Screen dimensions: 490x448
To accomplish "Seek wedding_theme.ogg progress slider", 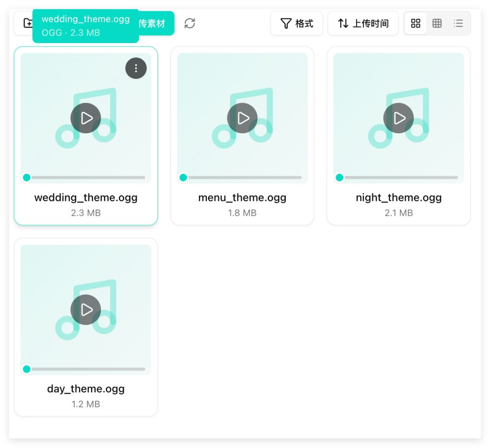I will pos(84,177).
